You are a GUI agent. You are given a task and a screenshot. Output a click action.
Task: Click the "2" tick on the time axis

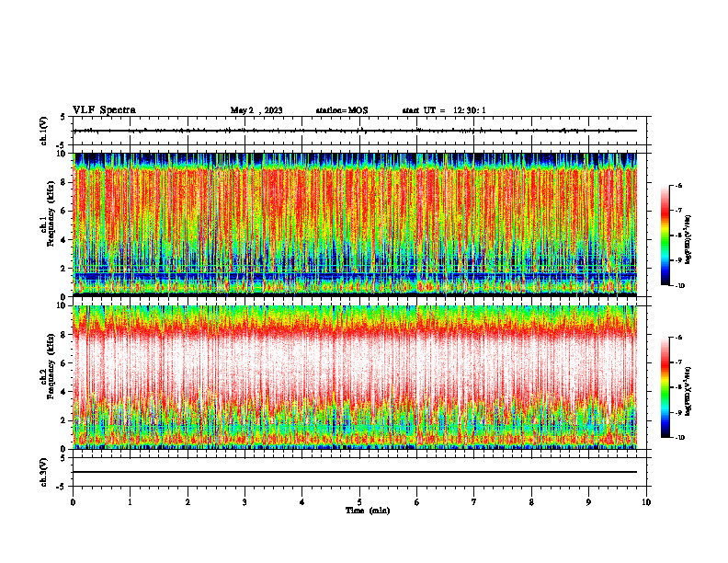pos(188,502)
